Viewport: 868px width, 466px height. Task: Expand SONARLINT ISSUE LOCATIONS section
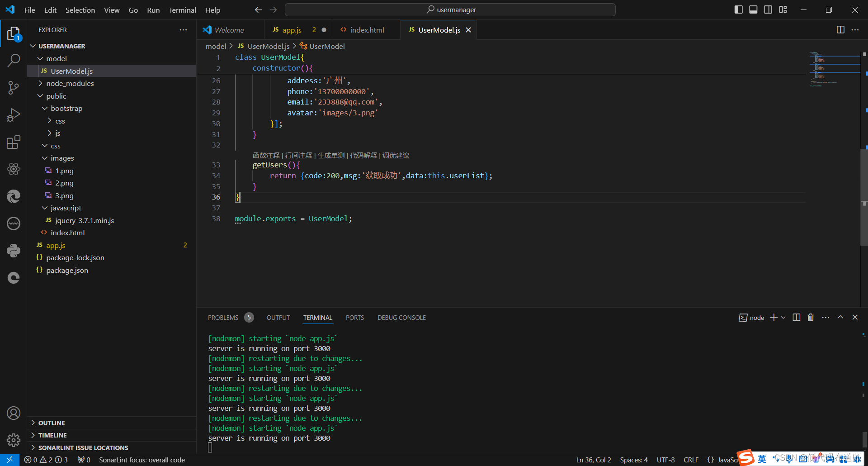tap(112, 447)
